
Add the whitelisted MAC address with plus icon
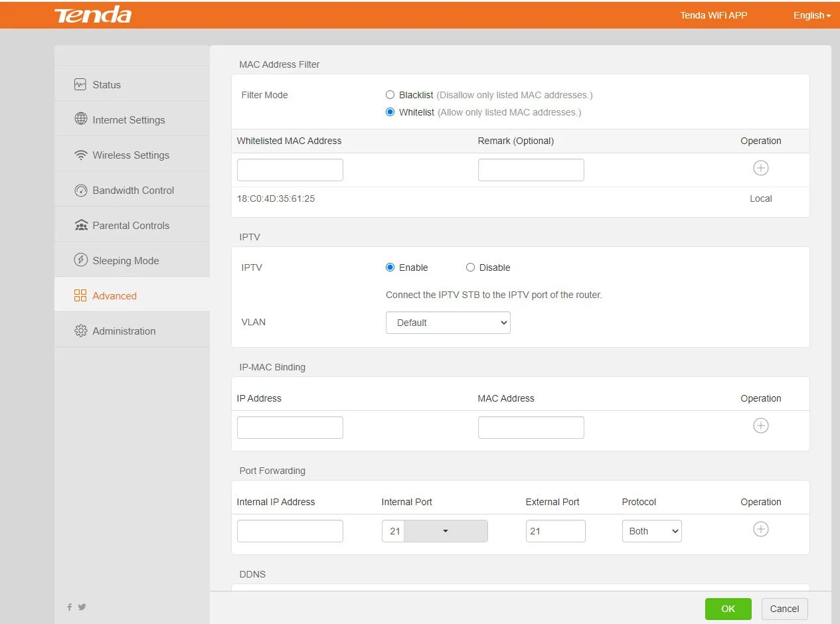(x=761, y=168)
